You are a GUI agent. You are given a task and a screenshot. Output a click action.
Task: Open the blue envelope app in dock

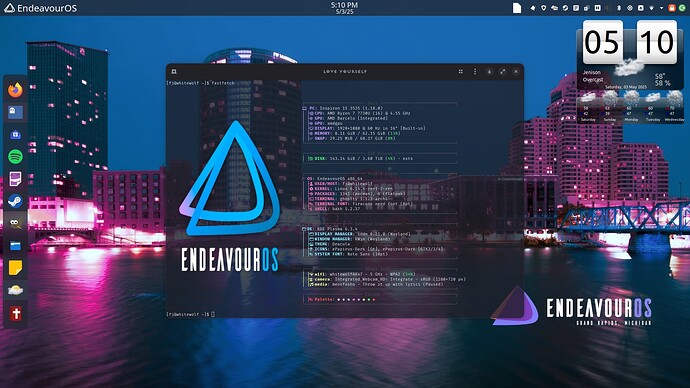coord(15,135)
